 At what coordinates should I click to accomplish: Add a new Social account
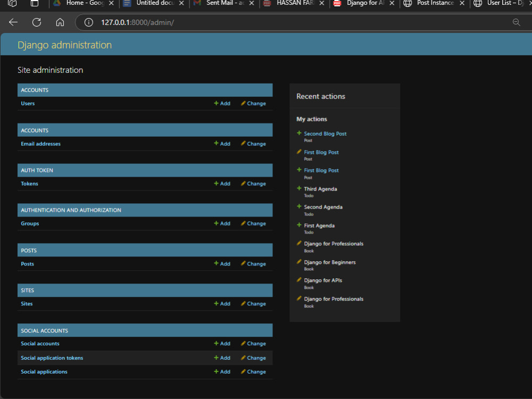222,344
